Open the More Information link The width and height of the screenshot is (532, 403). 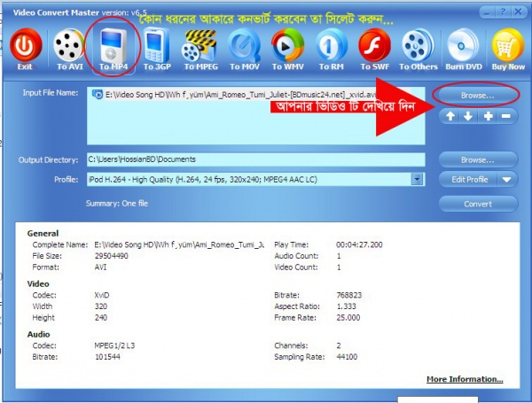[x=465, y=379]
